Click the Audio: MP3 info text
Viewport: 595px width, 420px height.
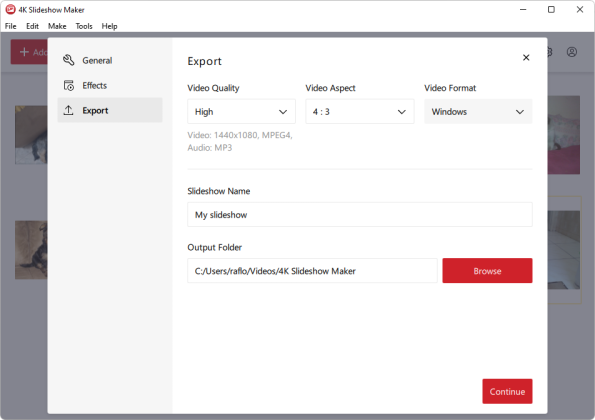click(x=209, y=148)
